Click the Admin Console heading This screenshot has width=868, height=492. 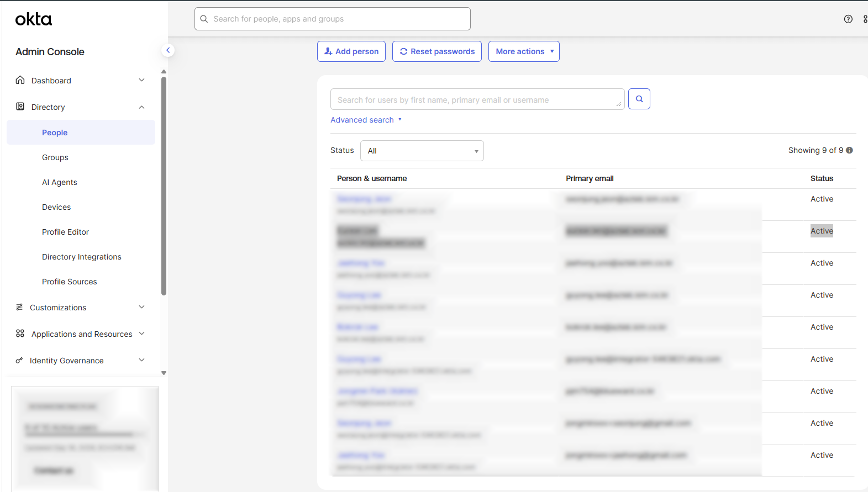(50, 52)
